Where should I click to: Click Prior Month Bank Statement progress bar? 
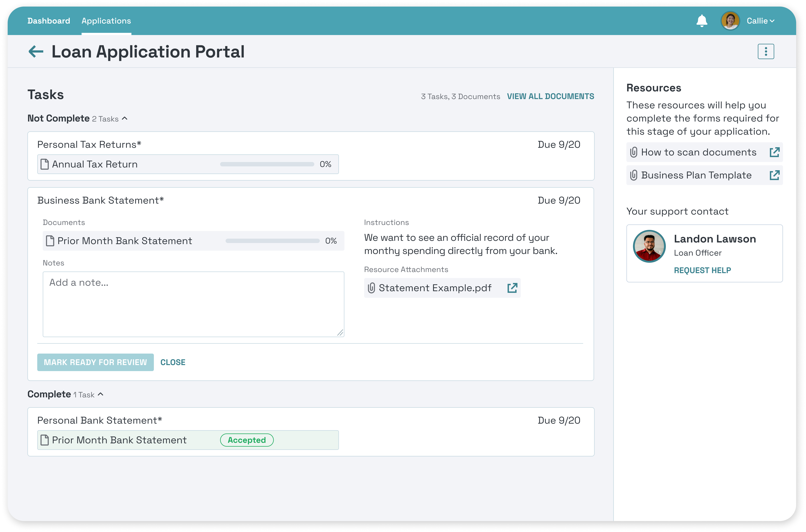[272, 241]
